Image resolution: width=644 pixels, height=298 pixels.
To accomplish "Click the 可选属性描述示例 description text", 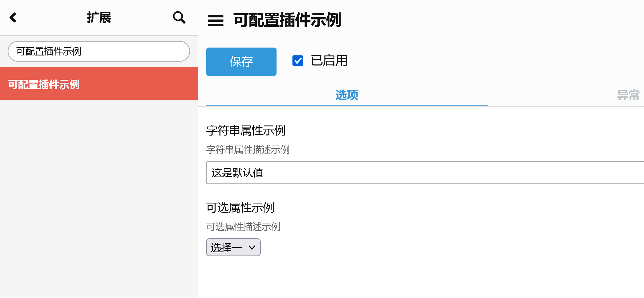I will (243, 227).
